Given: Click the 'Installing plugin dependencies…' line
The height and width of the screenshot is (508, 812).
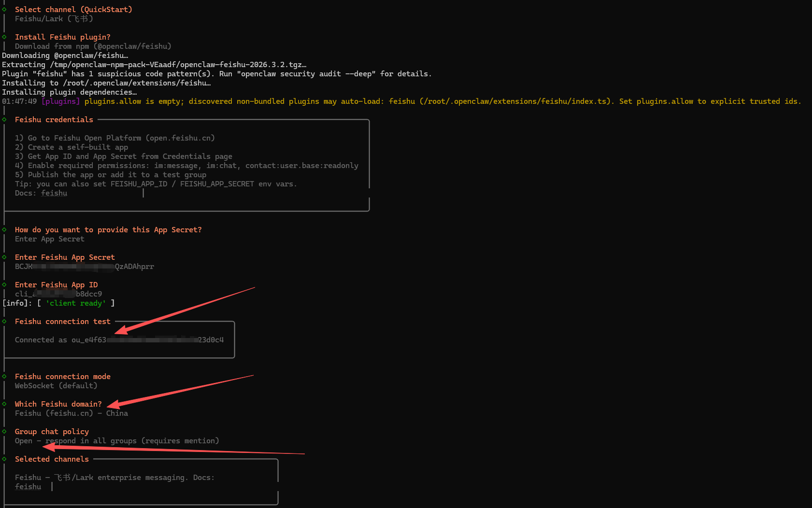Looking at the screenshot, I should click(x=69, y=92).
